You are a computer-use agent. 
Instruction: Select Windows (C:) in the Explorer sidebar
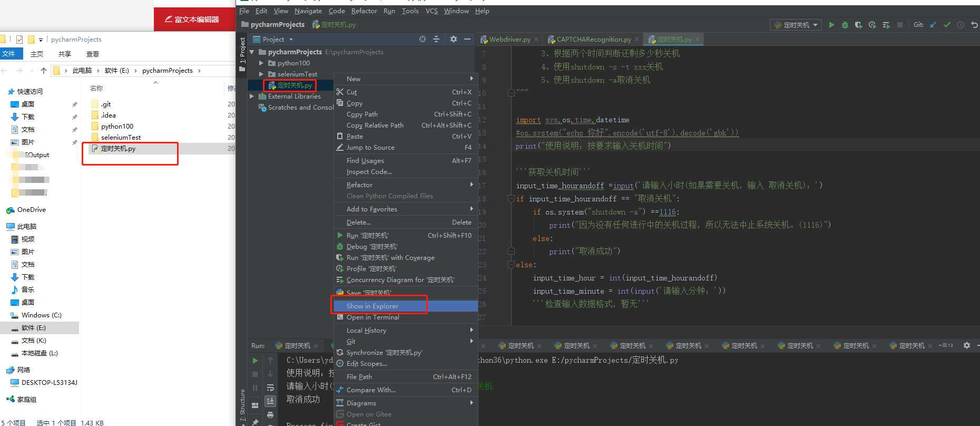click(41, 315)
